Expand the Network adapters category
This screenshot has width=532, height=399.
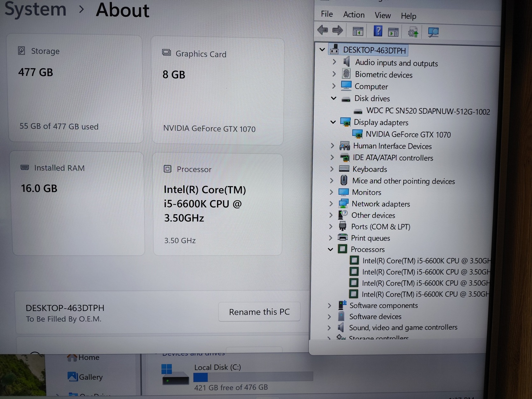(331, 203)
